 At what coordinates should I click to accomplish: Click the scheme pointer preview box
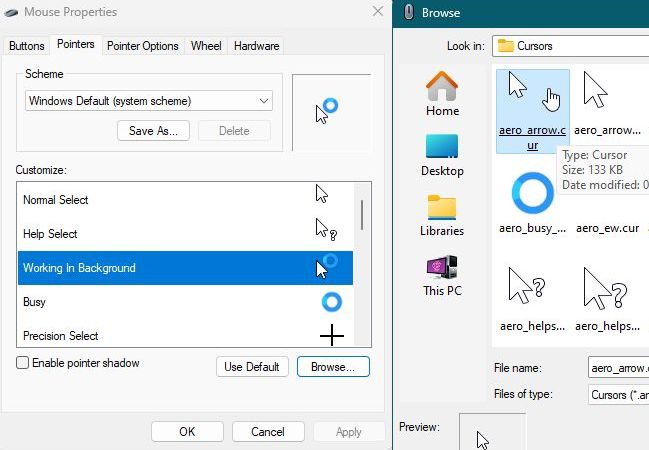[x=332, y=113]
